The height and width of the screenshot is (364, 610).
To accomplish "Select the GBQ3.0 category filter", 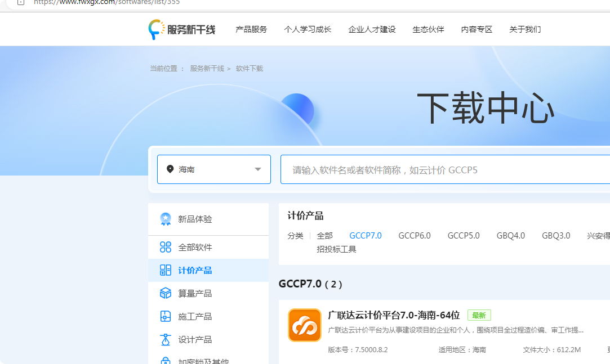I will pyautogui.click(x=556, y=236).
